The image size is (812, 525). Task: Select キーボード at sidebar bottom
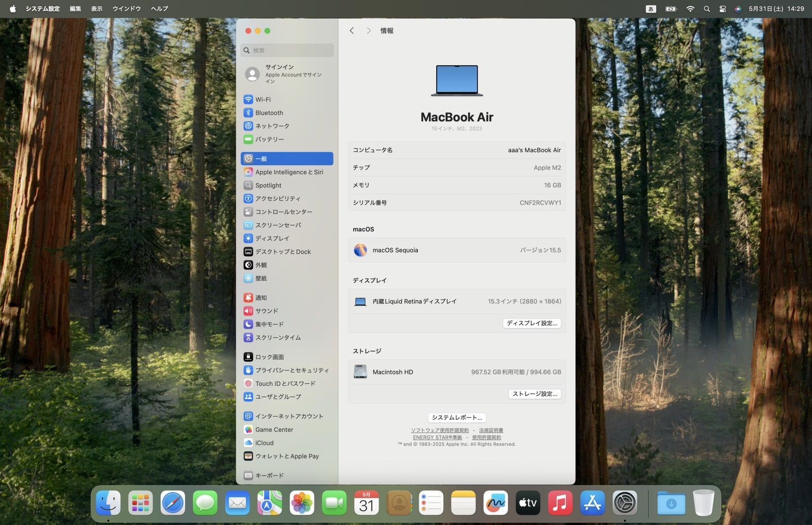tap(286, 475)
